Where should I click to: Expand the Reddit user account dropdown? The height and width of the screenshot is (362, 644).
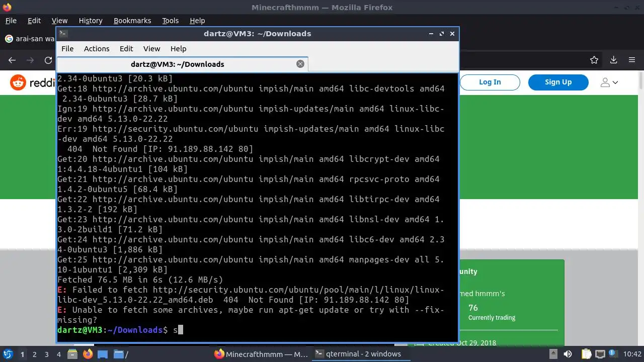coord(609,82)
